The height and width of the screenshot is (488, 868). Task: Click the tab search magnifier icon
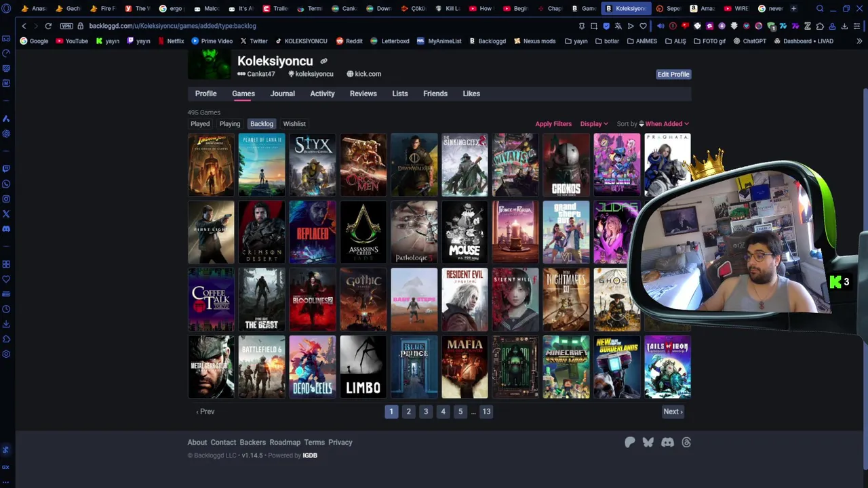(x=820, y=9)
